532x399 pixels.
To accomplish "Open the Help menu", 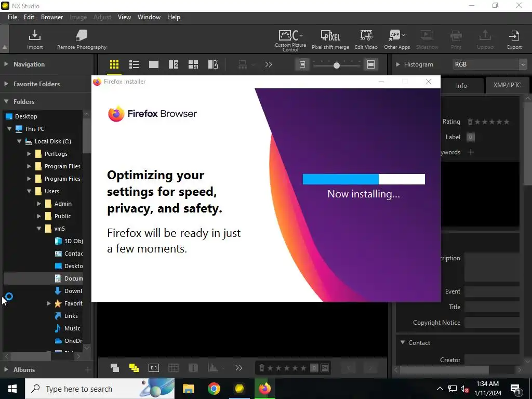I will point(174,17).
